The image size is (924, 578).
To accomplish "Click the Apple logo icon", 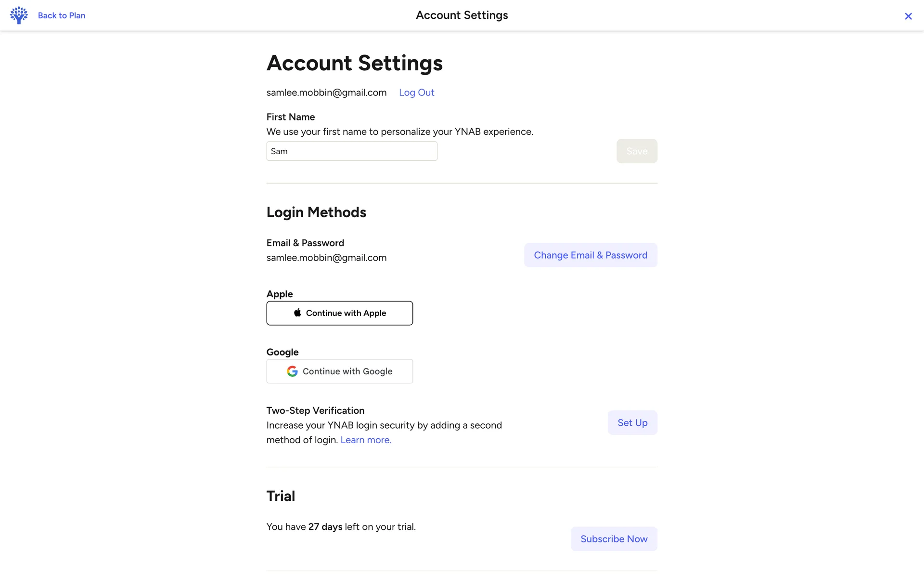I will (x=297, y=313).
